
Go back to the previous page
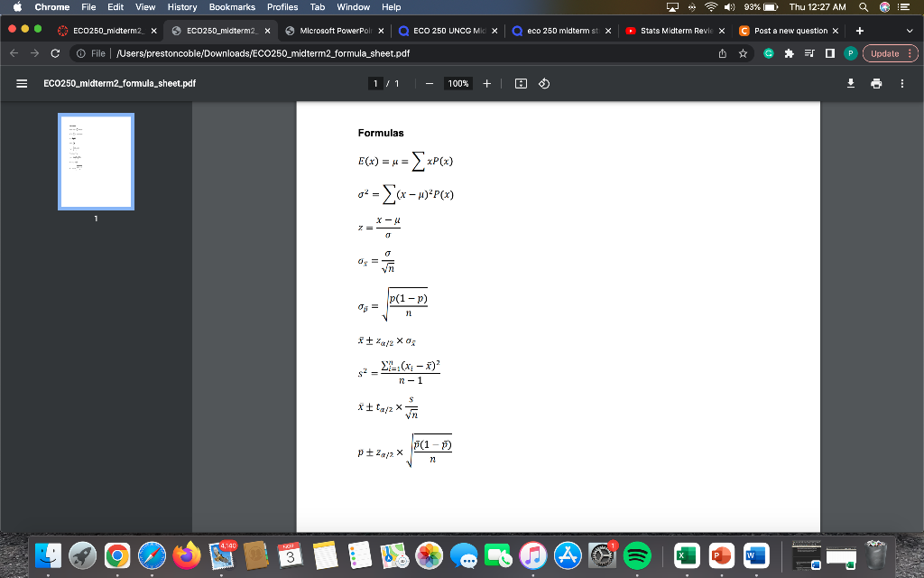tap(14, 53)
